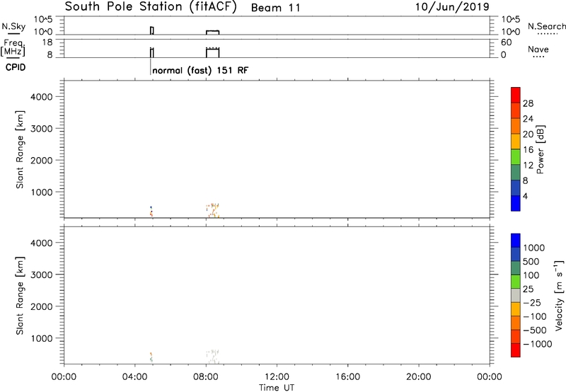Click the 'N.Search' legend label

click(546, 26)
